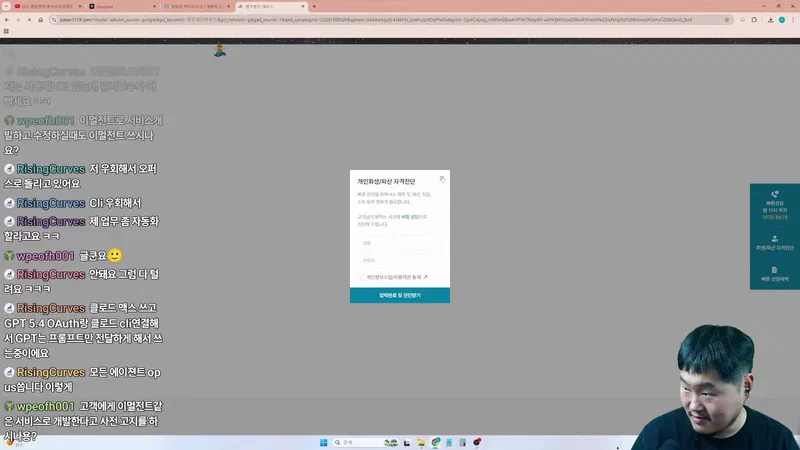
Task: Open the Windows Start menu
Action: pyautogui.click(x=323, y=442)
